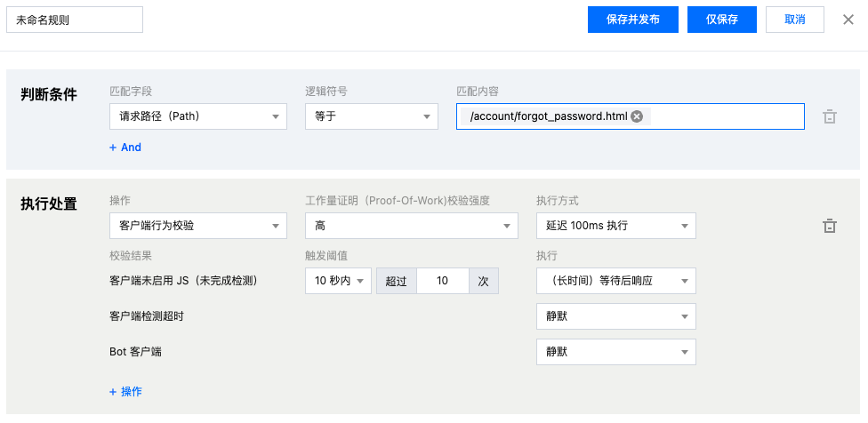
Task: Add an action with + 操作
Action: (125, 392)
